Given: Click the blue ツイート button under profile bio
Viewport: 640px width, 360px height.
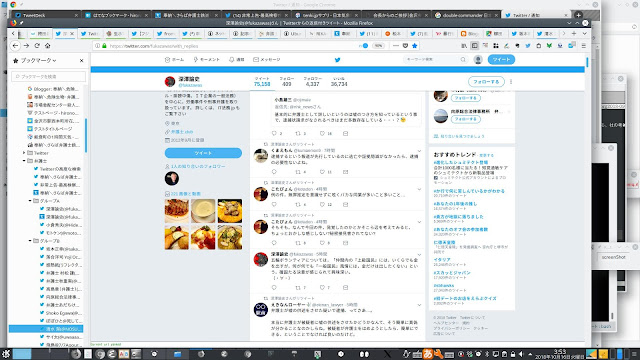Looking at the screenshot, I should click(203, 153).
